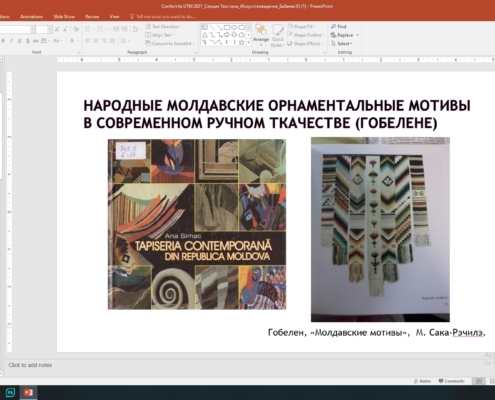Image resolution: width=495 pixels, height=400 pixels.
Task: Open Shape Effects dropdown
Action: pyautogui.click(x=305, y=43)
